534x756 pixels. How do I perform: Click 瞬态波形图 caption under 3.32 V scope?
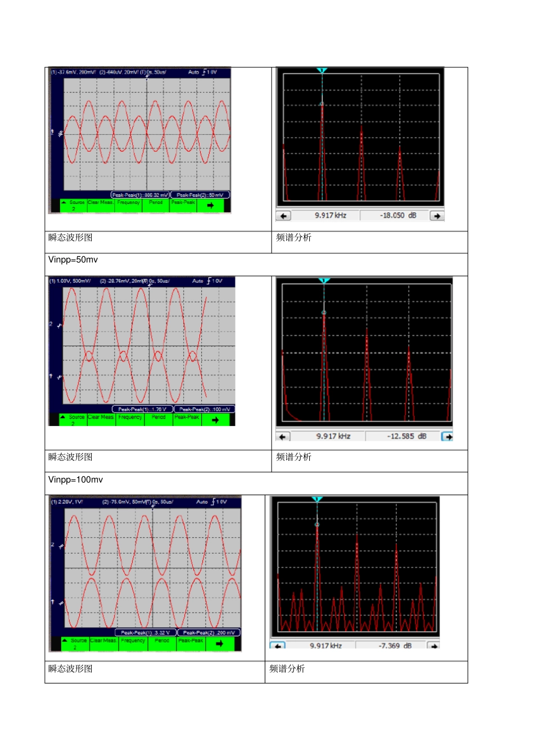click(70, 669)
